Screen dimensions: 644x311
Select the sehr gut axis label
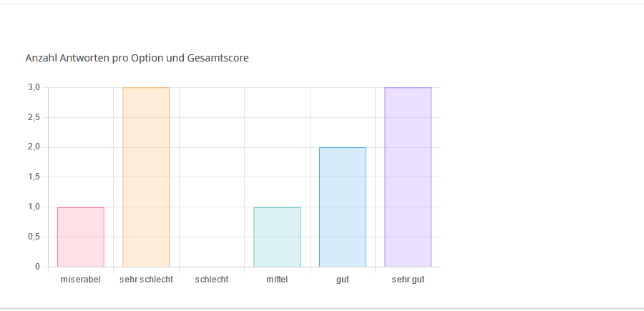click(408, 280)
